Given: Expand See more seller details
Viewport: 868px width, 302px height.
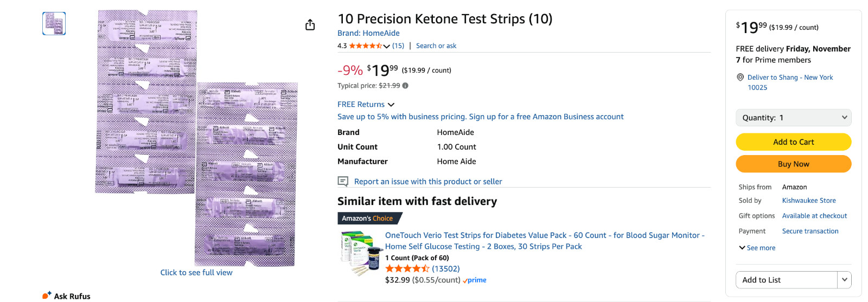Looking at the screenshot, I should tap(757, 248).
